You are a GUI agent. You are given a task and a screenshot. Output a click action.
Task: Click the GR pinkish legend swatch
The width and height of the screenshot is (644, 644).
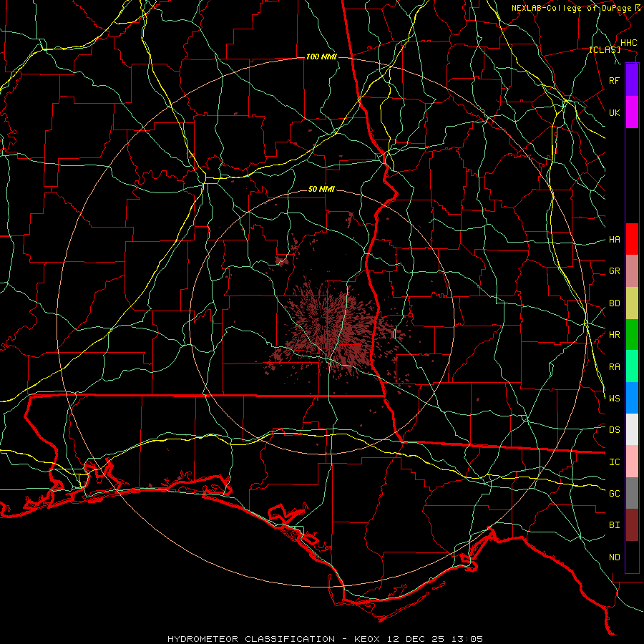tap(632, 271)
